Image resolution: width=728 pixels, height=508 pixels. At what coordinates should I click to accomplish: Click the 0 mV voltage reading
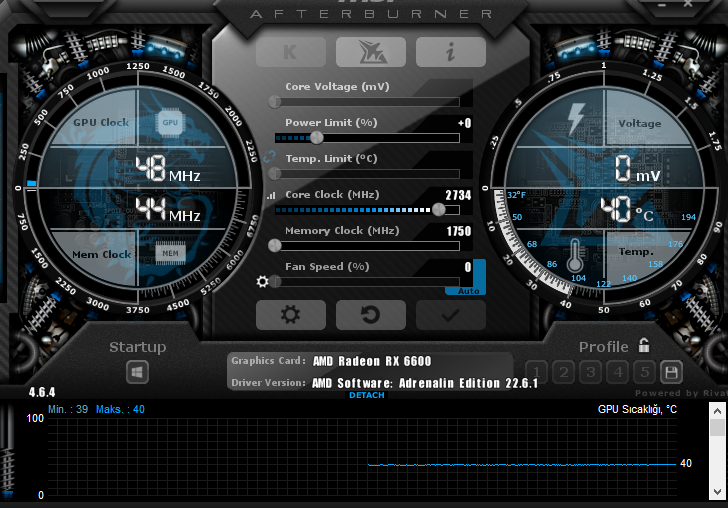(x=637, y=169)
